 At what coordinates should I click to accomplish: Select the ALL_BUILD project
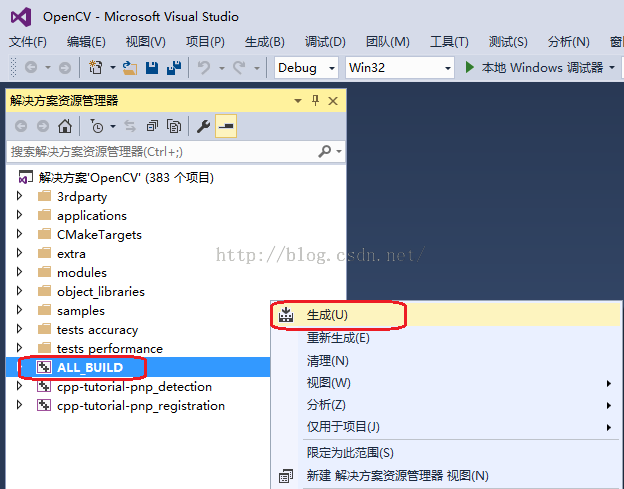tap(90, 367)
